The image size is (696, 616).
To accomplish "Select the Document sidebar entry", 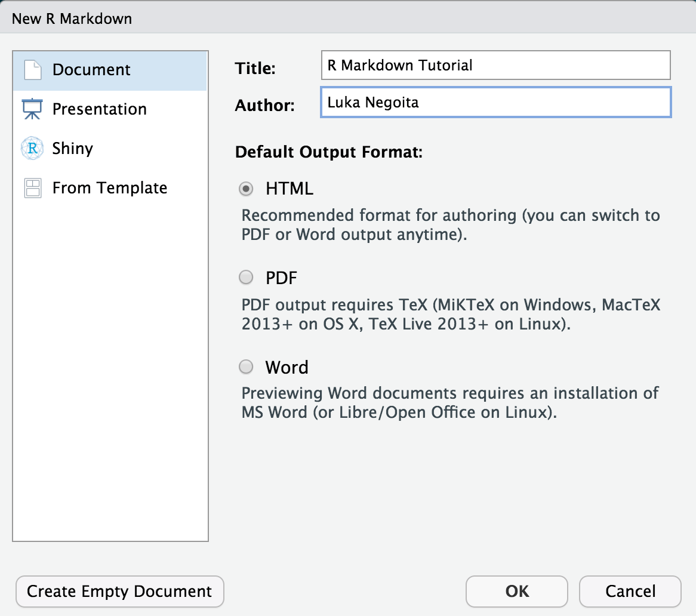I will pos(92,69).
